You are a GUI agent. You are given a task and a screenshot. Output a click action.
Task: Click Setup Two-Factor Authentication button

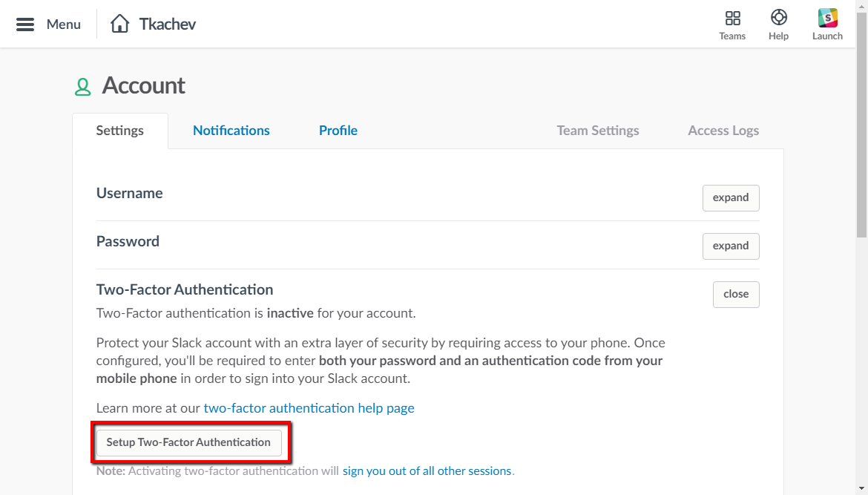[188, 442]
